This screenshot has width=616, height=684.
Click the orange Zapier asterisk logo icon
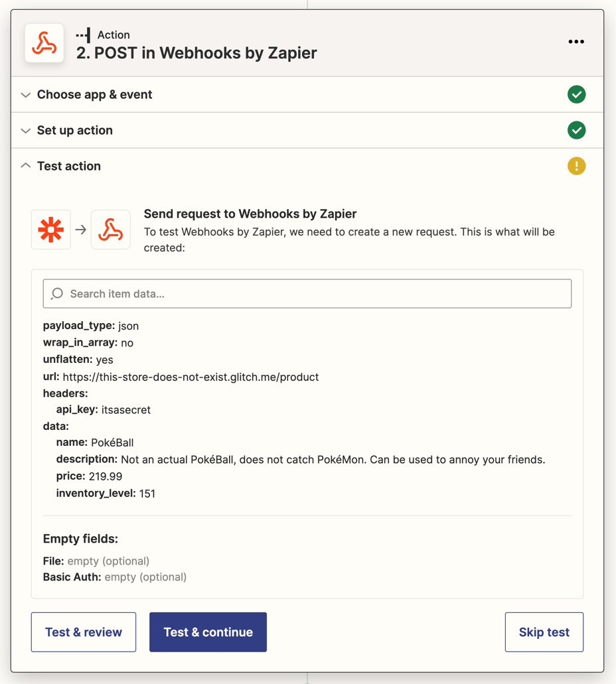click(51, 230)
